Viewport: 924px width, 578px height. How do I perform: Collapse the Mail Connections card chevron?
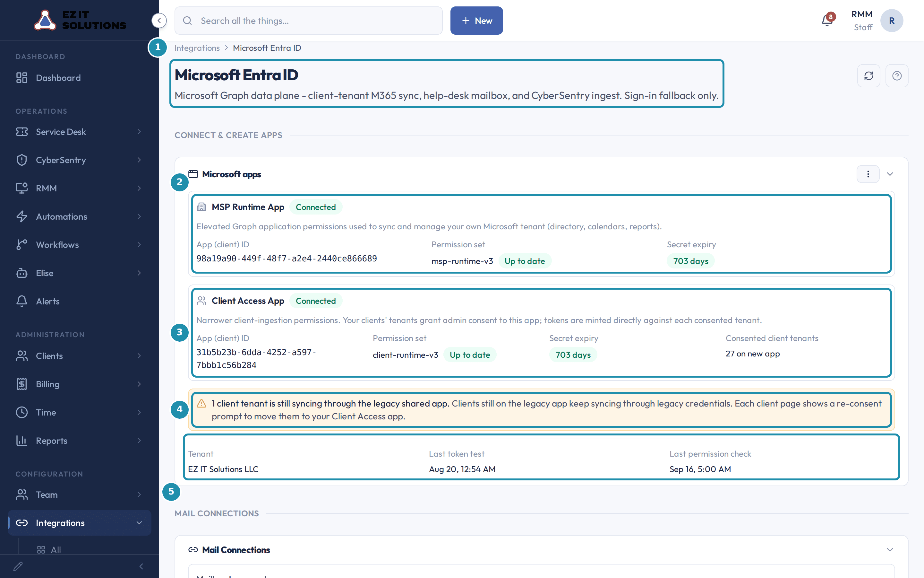[x=890, y=550]
